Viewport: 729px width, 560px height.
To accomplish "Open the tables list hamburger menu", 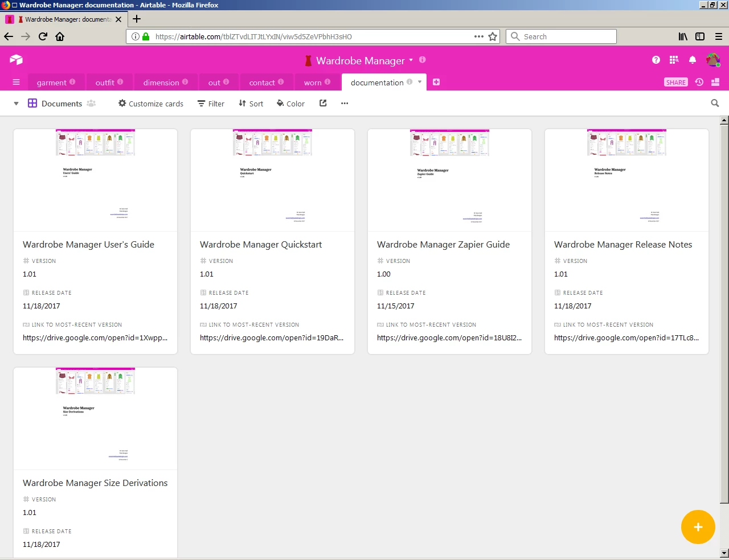I will (x=16, y=83).
